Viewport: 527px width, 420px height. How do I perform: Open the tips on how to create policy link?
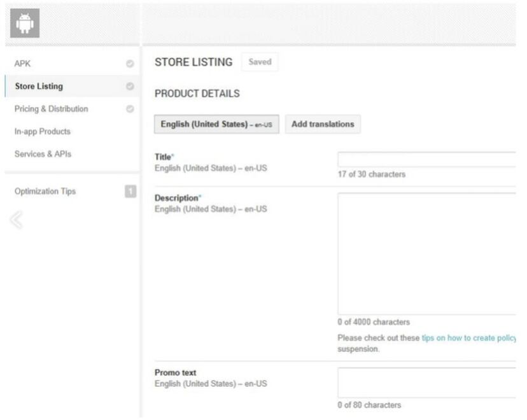pos(468,338)
